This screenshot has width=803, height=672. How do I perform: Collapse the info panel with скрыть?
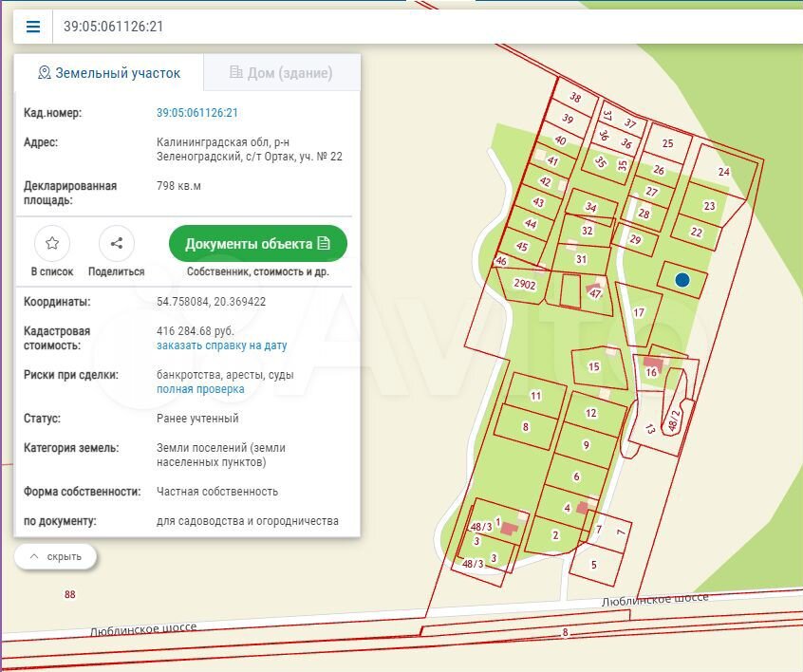pyautogui.click(x=55, y=556)
